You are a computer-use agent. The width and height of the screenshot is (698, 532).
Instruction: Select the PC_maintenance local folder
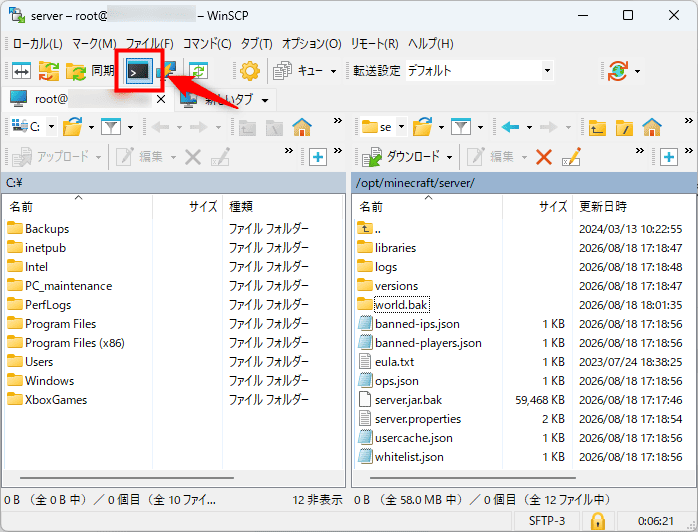tap(60, 285)
